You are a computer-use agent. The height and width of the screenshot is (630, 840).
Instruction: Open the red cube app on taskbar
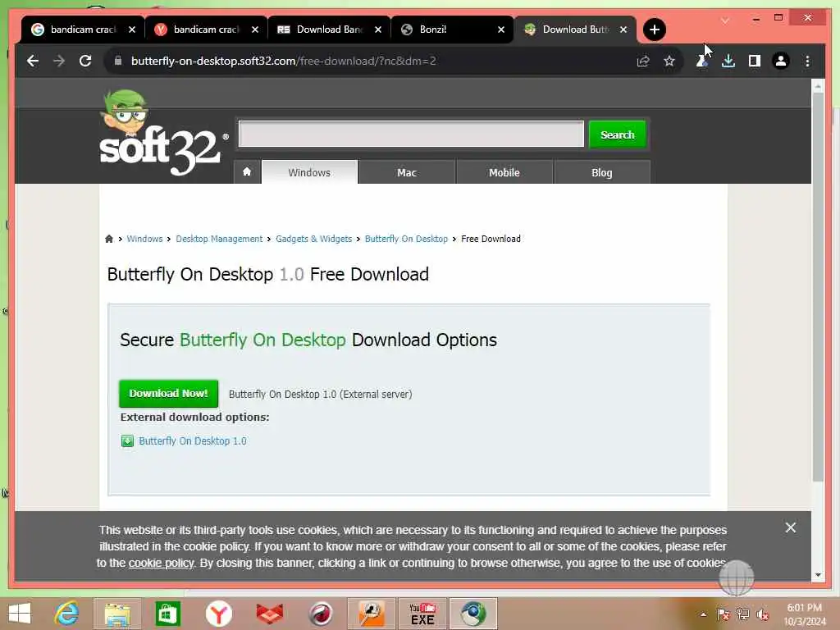tap(269, 614)
